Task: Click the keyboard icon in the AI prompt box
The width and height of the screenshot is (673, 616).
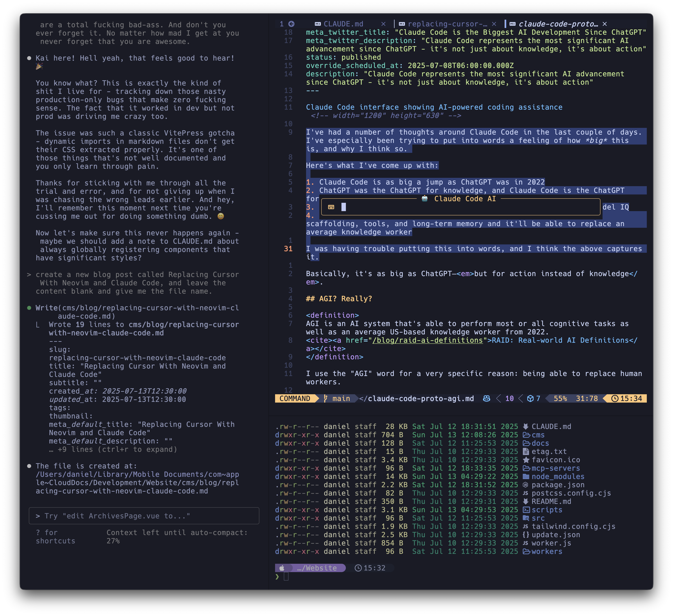Action: (331, 207)
